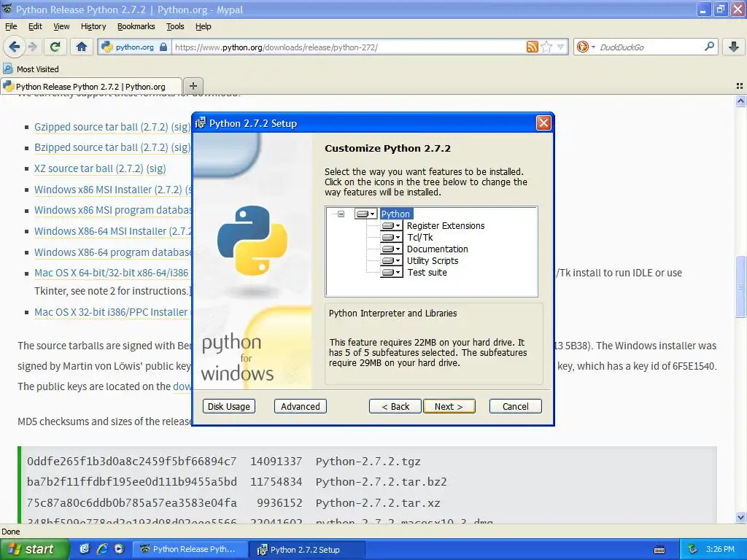747x560 pixels.
Task: Select Utility Scripts tree entry
Action: click(433, 260)
